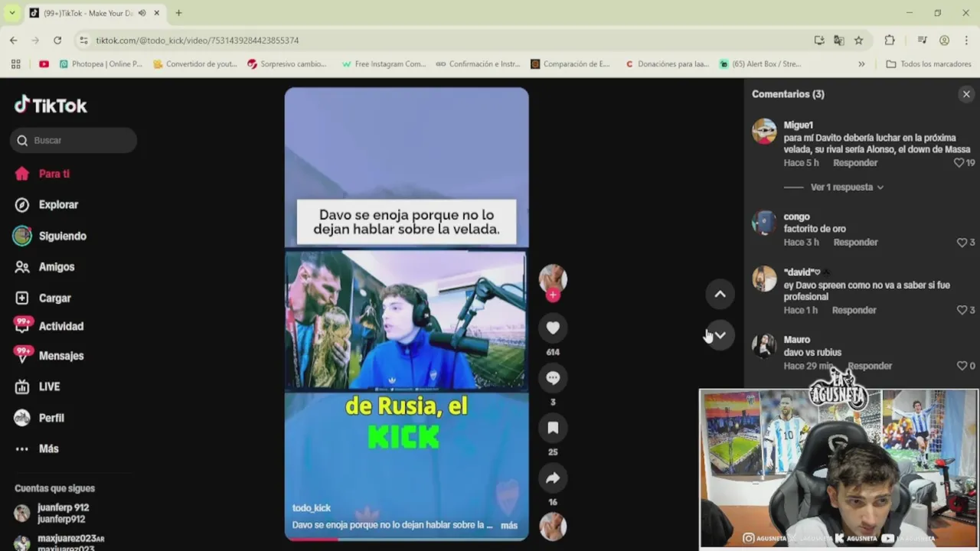Mute the tab via its speaker icon
980x551 pixels.
[x=142, y=13]
